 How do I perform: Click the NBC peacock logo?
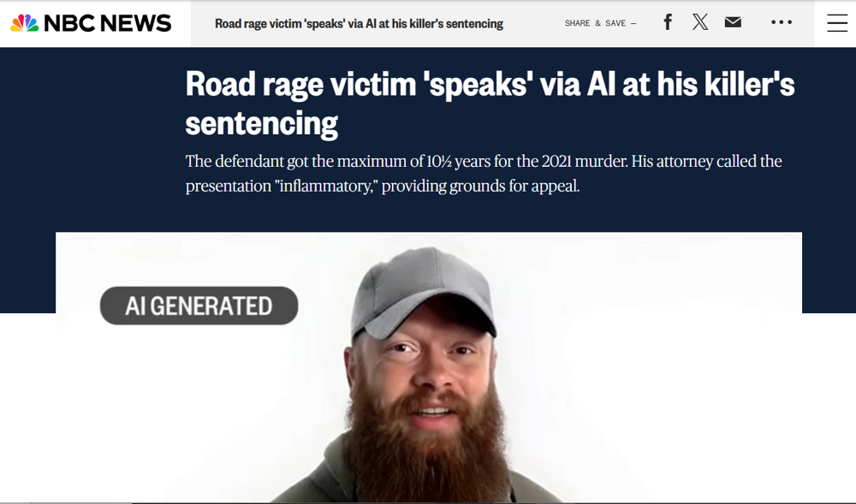click(25, 23)
